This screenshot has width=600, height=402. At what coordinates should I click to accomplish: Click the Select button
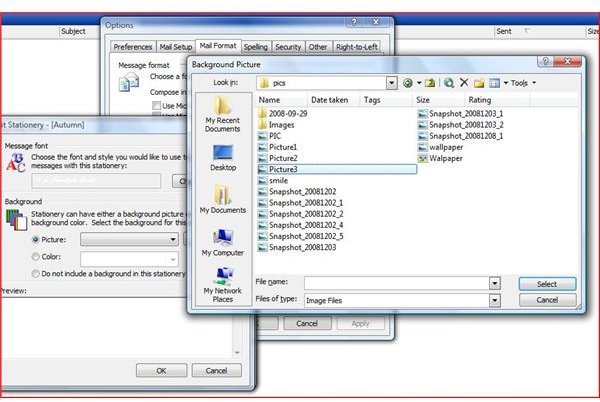coord(547,284)
